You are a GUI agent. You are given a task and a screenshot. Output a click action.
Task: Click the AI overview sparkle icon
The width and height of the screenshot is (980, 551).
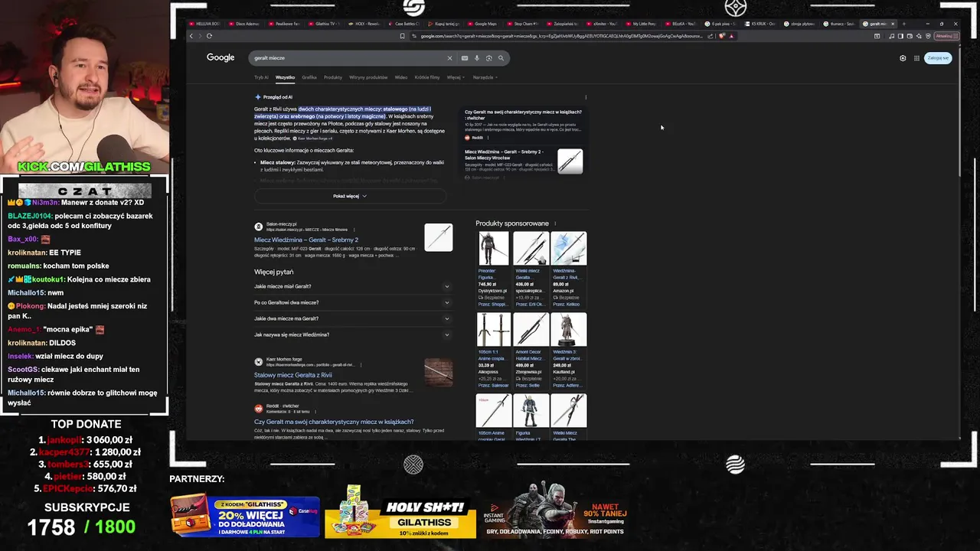(258, 97)
